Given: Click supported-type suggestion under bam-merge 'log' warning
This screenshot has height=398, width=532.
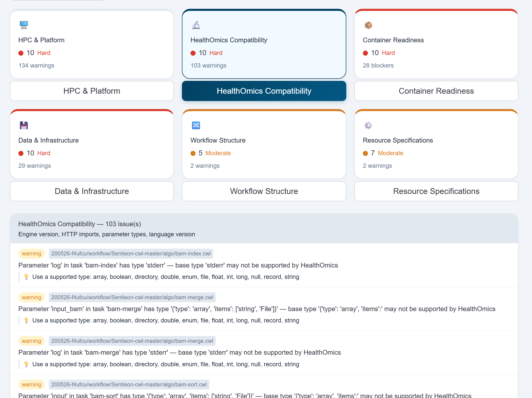Looking at the screenshot, I should 166,364.
